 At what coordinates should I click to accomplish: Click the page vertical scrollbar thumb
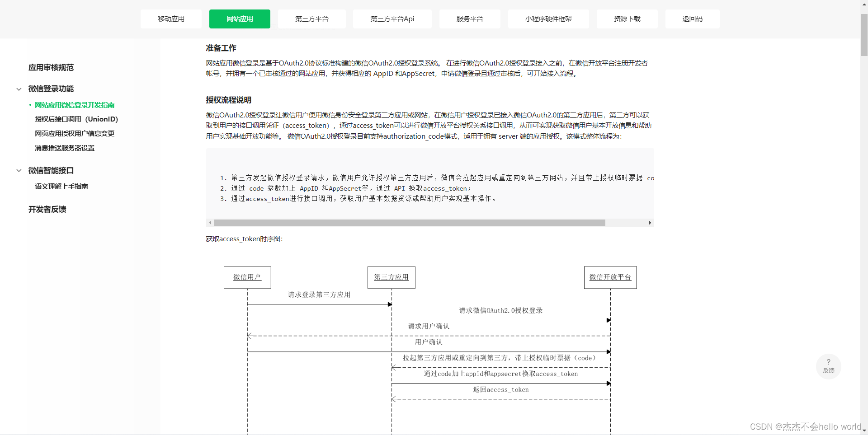pos(864,35)
